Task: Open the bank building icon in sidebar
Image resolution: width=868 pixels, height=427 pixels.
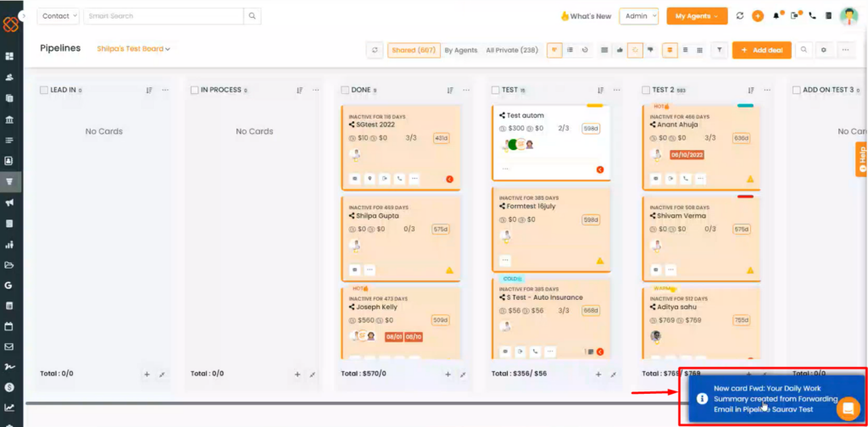Action: (8, 119)
